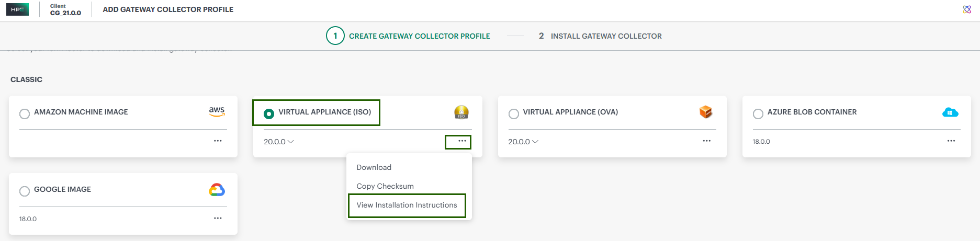980x241 pixels.
Task: Click the Google Cloud logo icon
Action: coord(217,190)
